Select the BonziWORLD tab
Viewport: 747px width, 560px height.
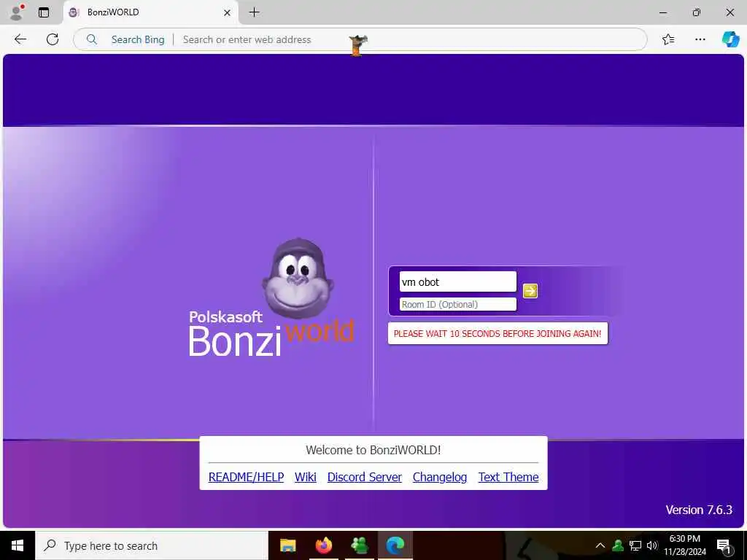click(150, 12)
